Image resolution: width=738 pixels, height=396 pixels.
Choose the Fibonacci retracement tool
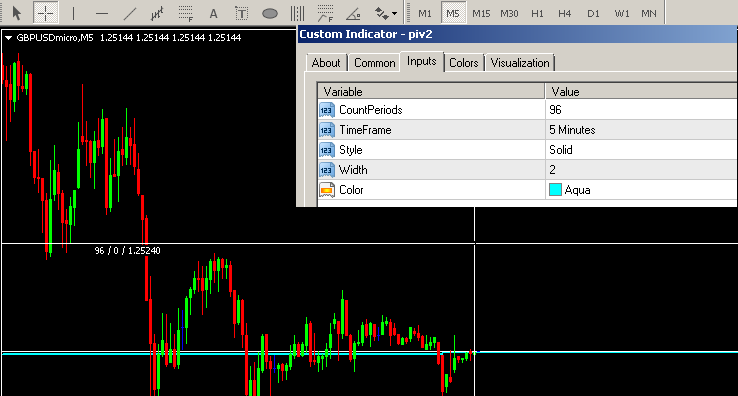tap(185, 13)
